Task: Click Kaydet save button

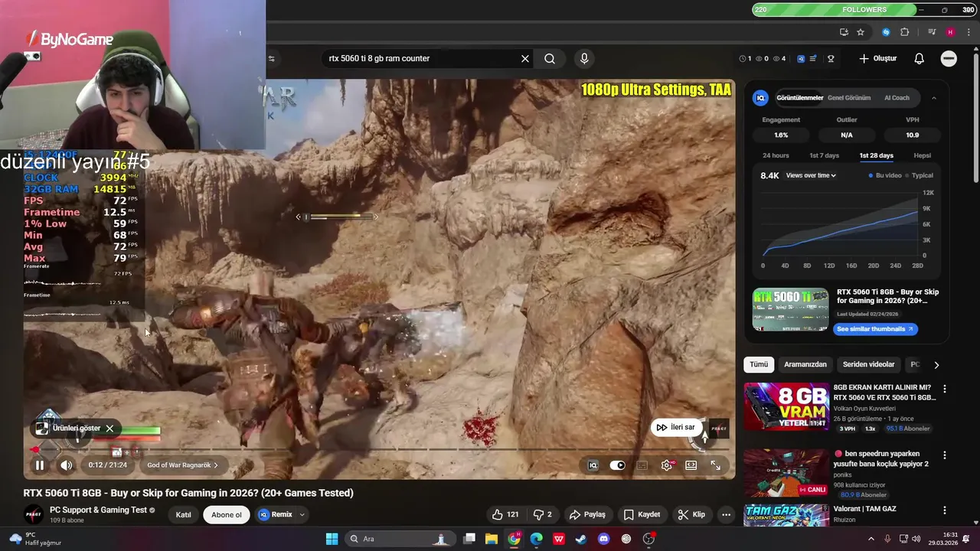Action: pos(642,514)
